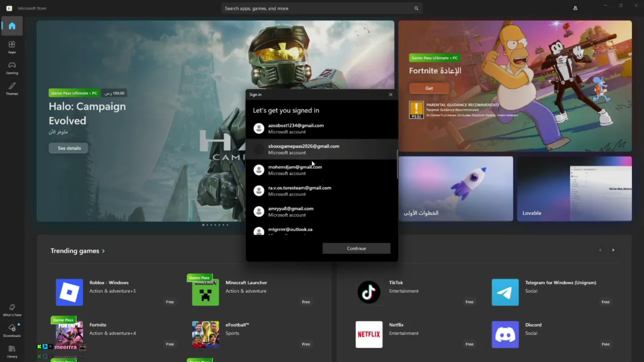Open the TikTok app icon
The height and width of the screenshot is (362, 644).
pyautogui.click(x=369, y=292)
